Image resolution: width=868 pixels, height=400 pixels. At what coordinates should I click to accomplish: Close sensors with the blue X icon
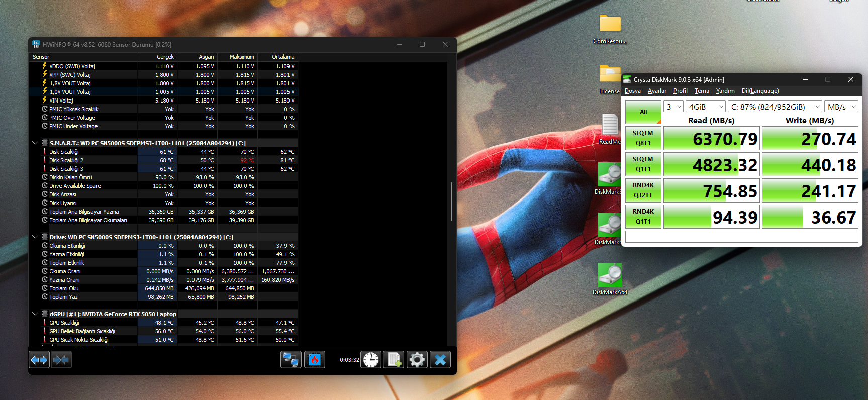pos(440,360)
